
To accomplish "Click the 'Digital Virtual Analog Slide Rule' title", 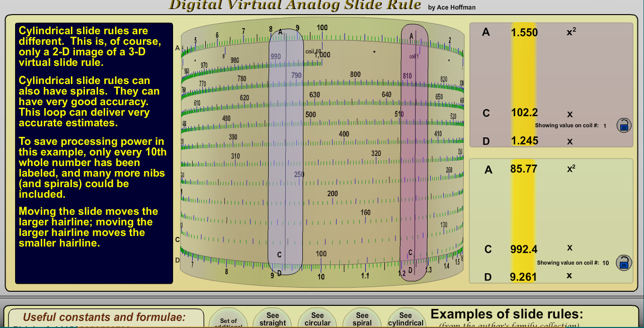I will 295,5.
